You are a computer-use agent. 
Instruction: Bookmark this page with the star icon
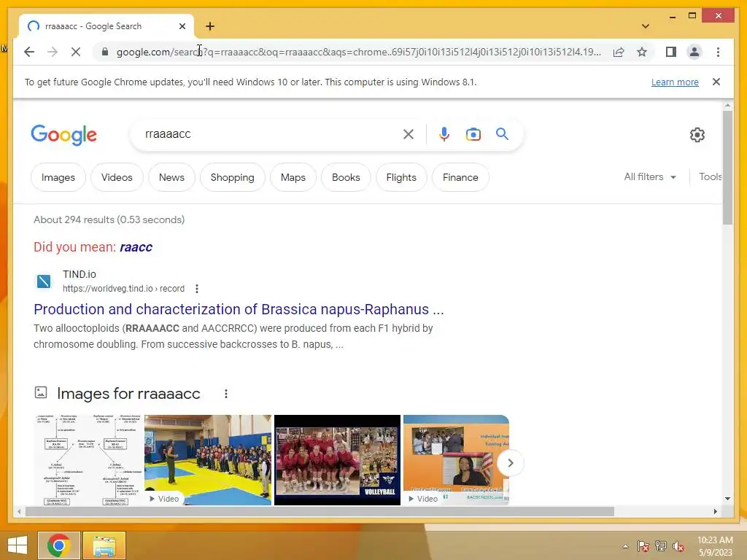pos(642,52)
